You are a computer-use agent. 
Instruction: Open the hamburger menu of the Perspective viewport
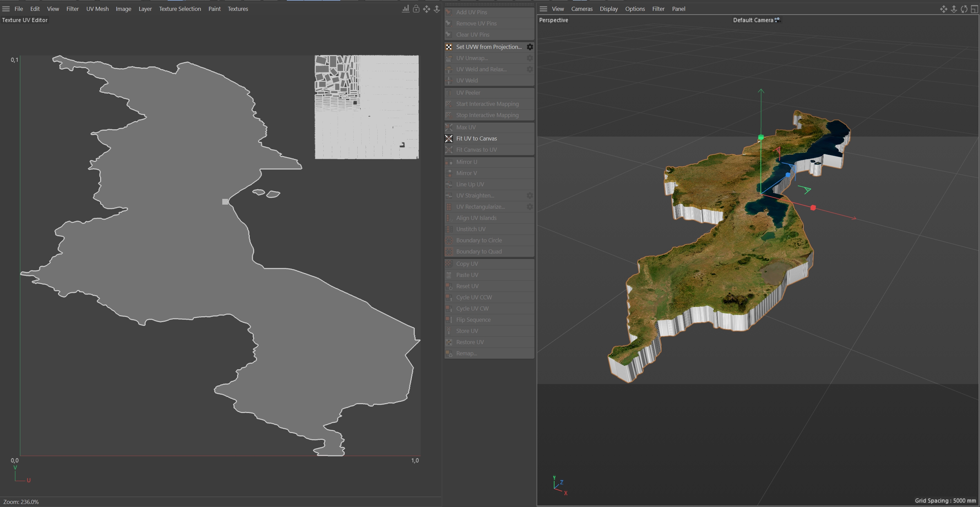[543, 9]
